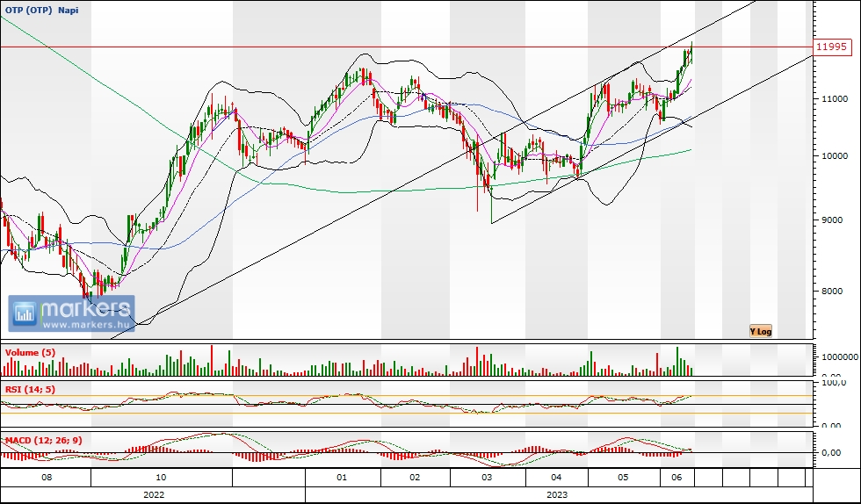861x504 pixels.
Task: Toggle the Y Log scale indicator
Action: point(760,331)
